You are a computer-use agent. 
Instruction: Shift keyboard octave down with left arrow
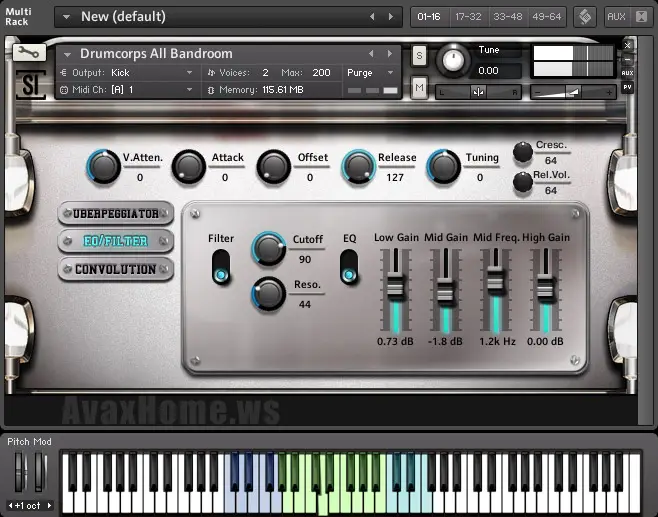tap(10, 505)
